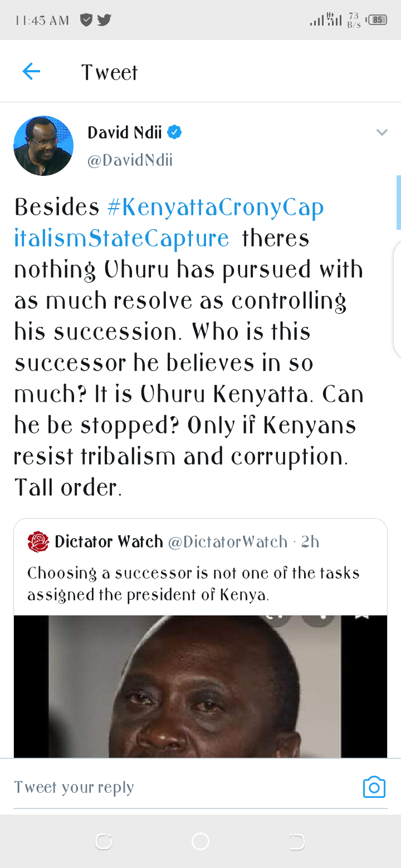Tap the camera icon in reply bar

tap(374, 787)
